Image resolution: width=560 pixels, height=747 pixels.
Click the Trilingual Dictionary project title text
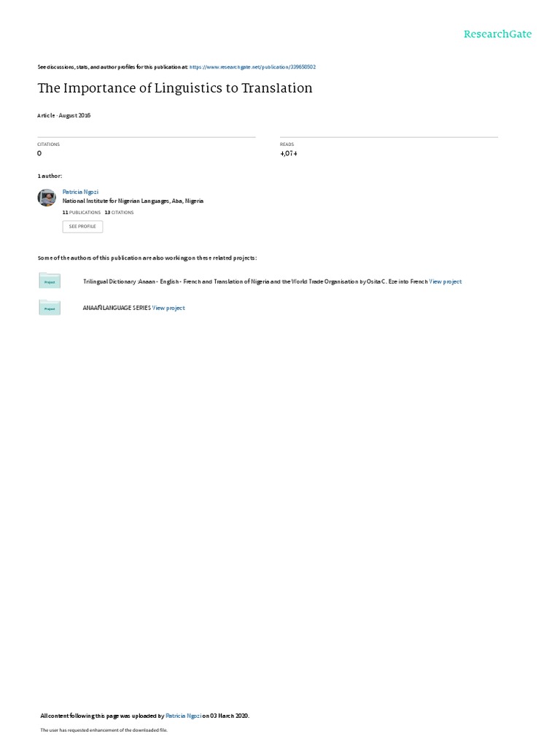tap(255, 282)
